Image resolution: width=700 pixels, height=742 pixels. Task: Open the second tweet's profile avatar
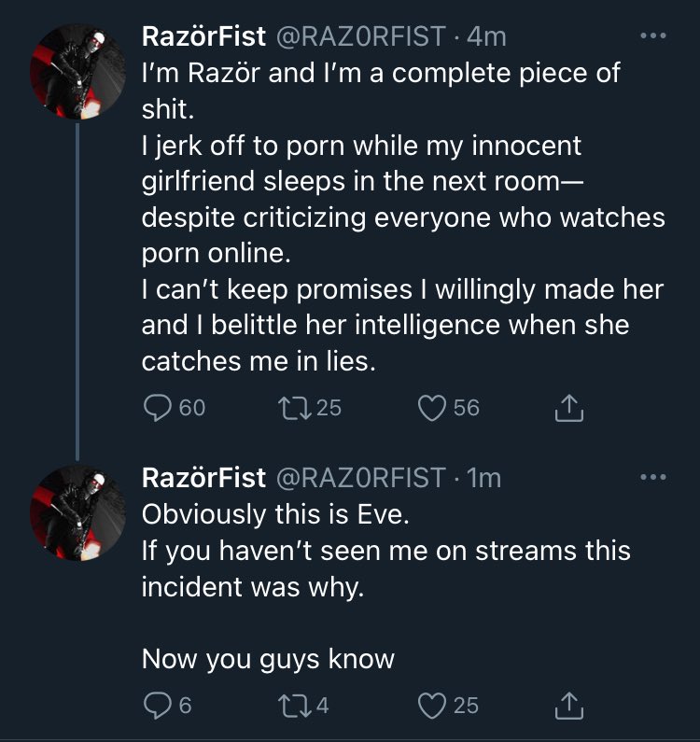[76, 511]
